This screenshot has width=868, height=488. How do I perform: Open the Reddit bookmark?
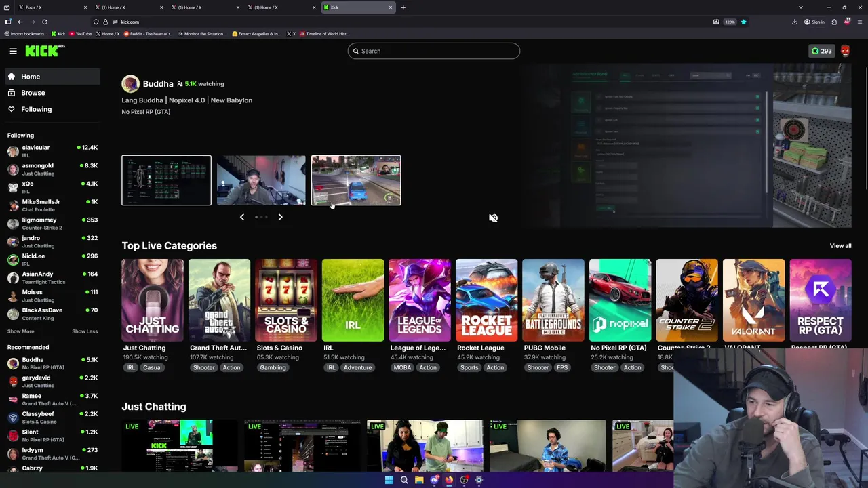tap(148, 33)
